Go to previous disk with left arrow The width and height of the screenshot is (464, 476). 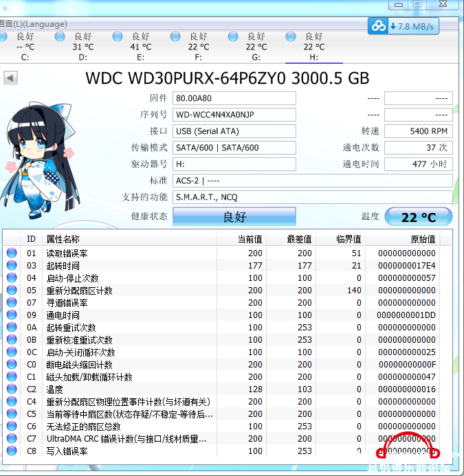[x=10, y=78]
